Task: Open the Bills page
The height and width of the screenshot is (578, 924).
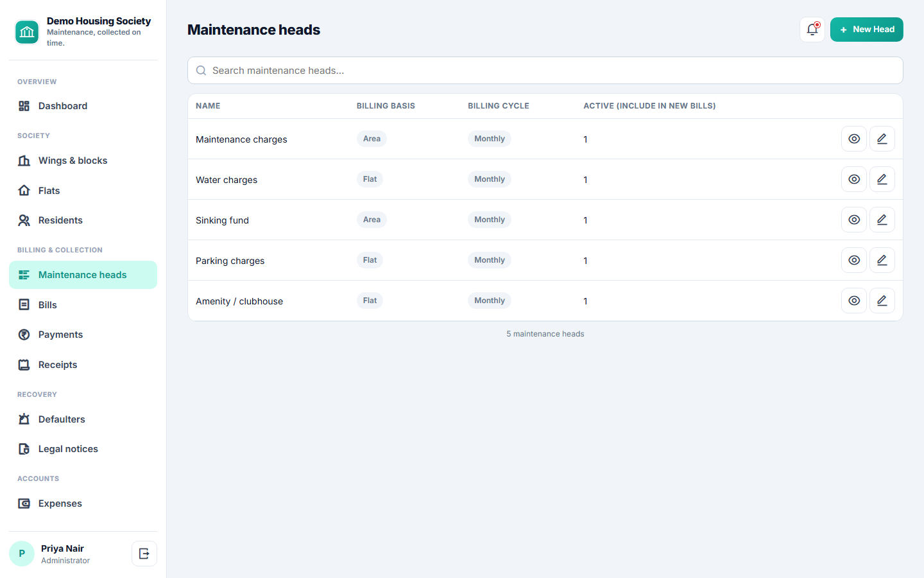Action: tap(83, 305)
